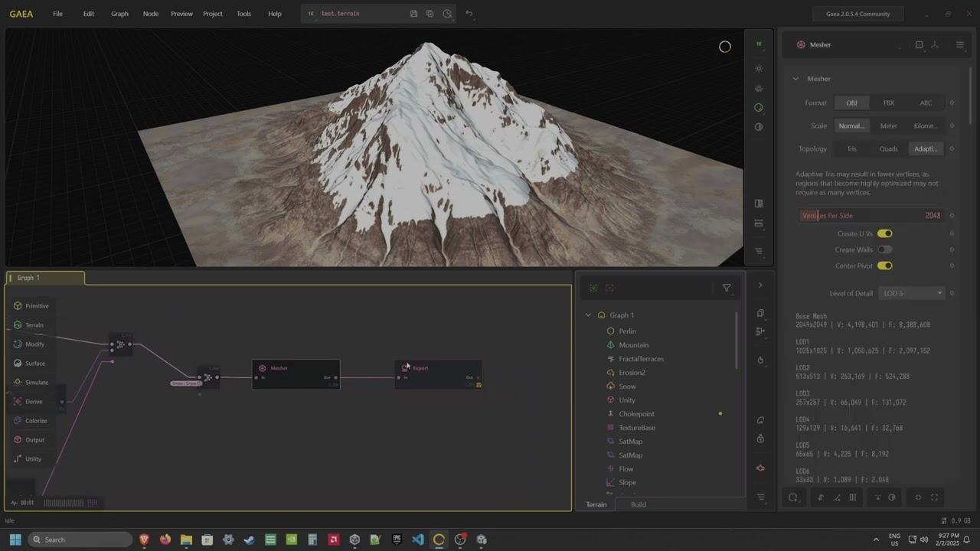Click the green circle render mode icon
This screenshot has height=551, width=980.
759,108
